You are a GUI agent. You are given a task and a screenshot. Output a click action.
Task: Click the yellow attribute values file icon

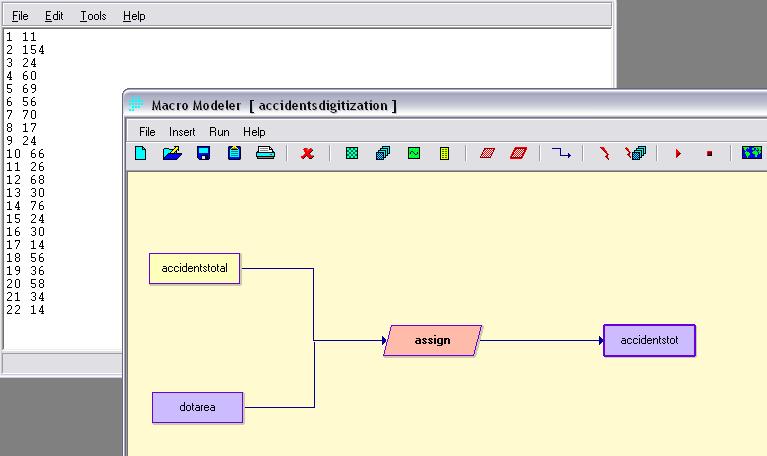pyautogui.click(x=445, y=153)
